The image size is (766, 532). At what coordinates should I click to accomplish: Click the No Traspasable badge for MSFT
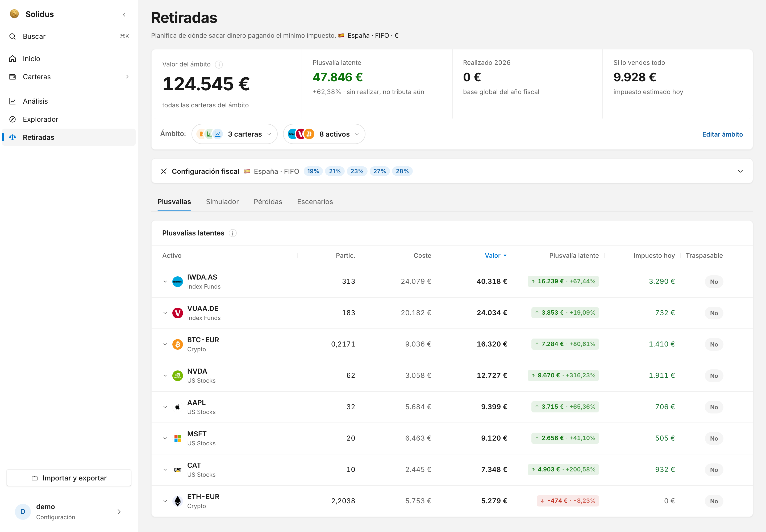pos(714,439)
